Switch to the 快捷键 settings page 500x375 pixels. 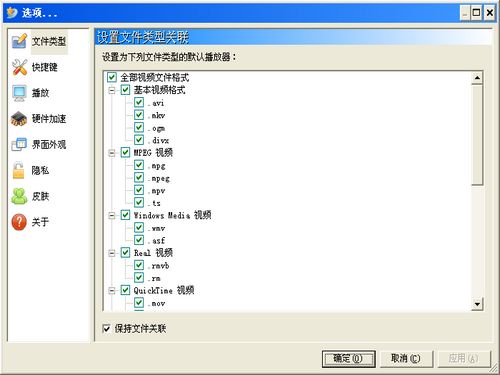pos(45,67)
